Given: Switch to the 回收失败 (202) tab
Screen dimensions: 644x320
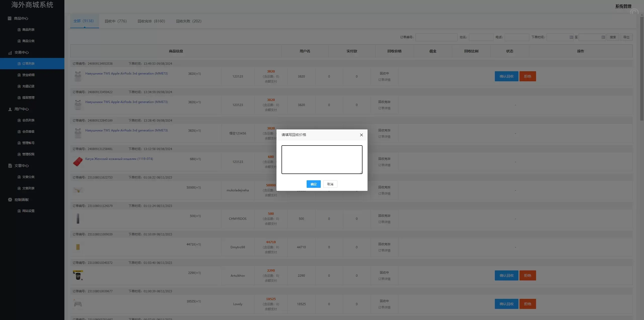Looking at the screenshot, I should pos(189,21).
